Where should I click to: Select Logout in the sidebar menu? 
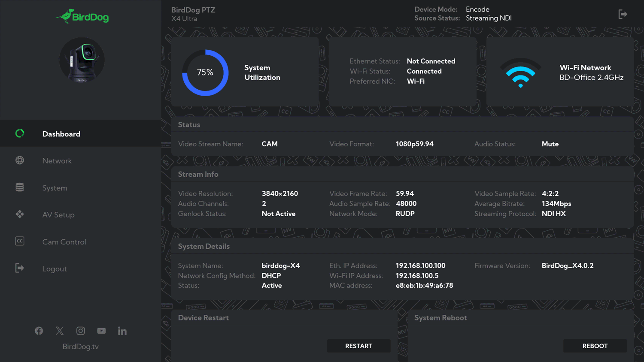tap(81, 268)
